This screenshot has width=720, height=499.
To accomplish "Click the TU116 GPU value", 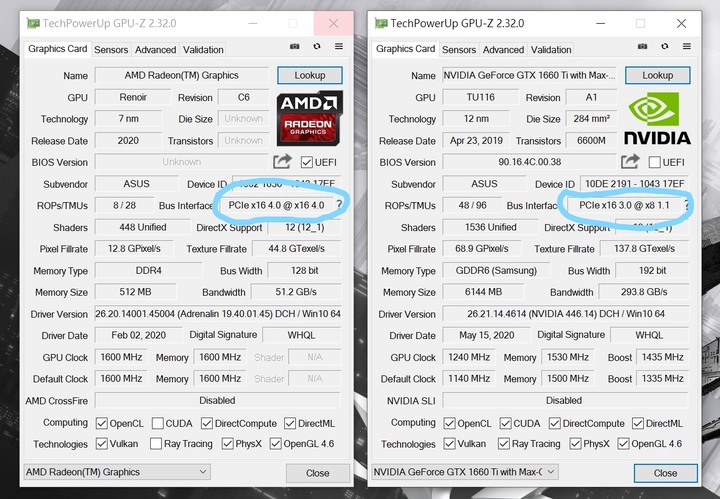I will pos(481,97).
